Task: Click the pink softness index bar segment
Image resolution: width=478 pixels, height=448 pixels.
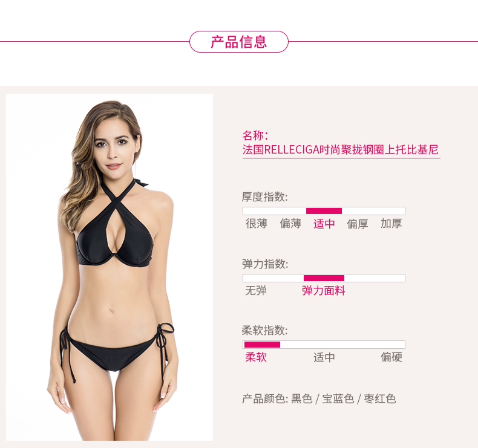Action: (262, 345)
